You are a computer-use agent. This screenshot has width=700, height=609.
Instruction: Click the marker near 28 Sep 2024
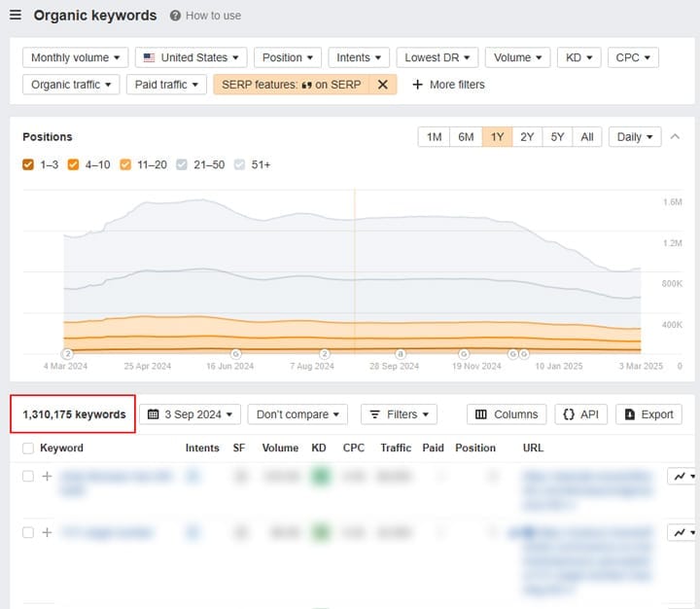click(x=401, y=354)
